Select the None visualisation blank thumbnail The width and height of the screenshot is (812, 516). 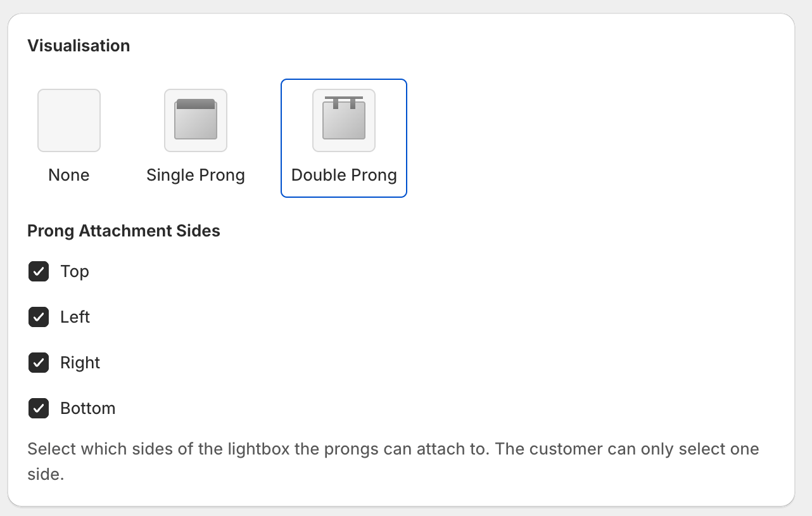[69, 120]
